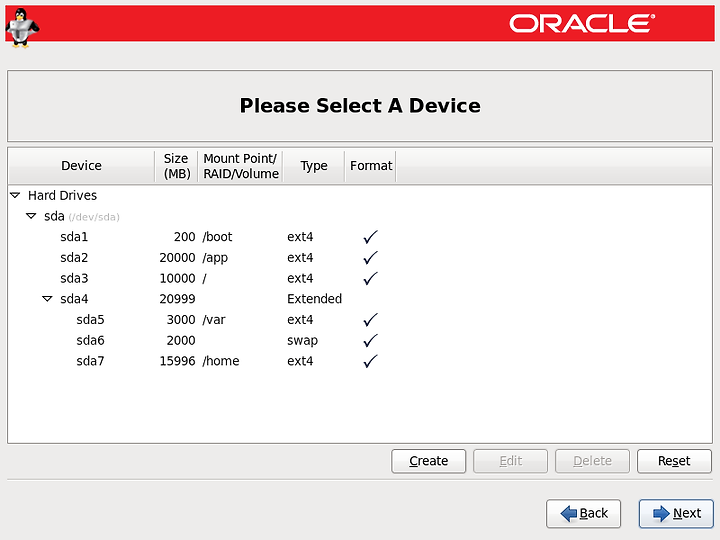This screenshot has height=540, width=720.
Task: Collapse the sda4 extended partition
Action: tap(47, 299)
